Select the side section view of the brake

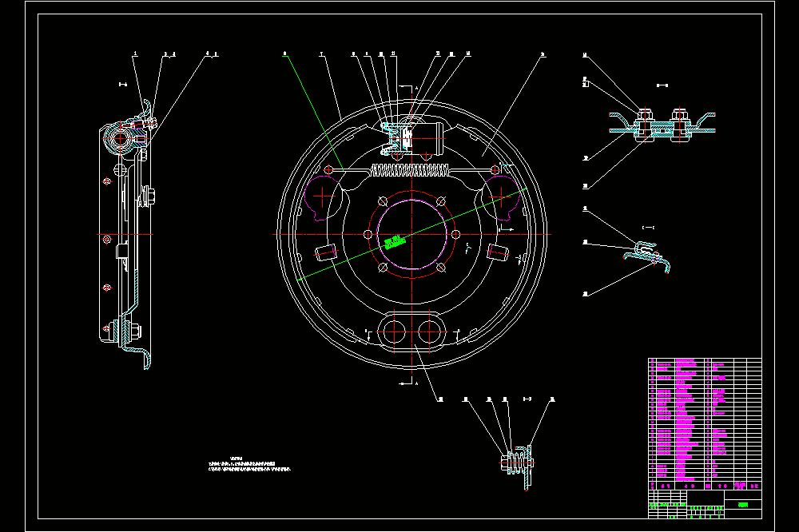(x=126, y=234)
